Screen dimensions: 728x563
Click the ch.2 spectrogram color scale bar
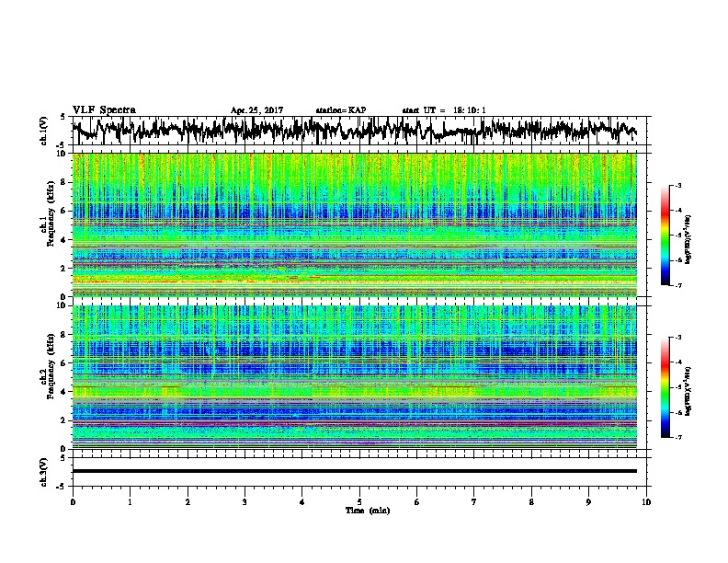[665, 387]
